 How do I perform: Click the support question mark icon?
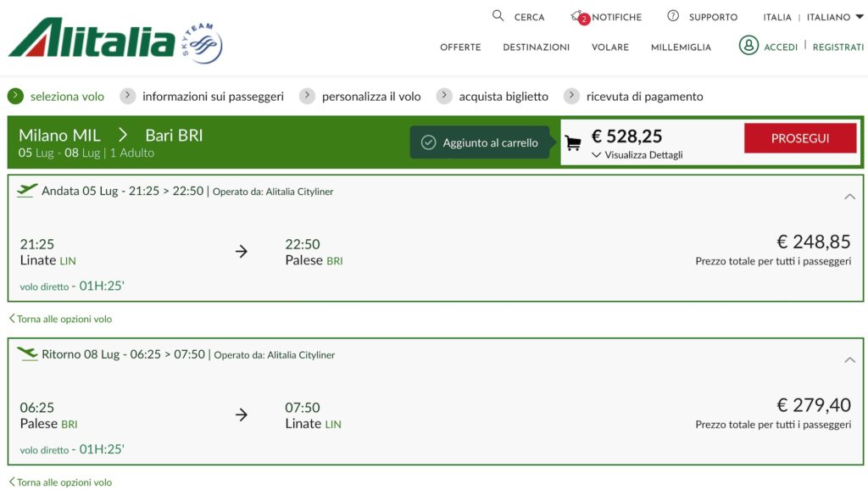click(x=672, y=16)
